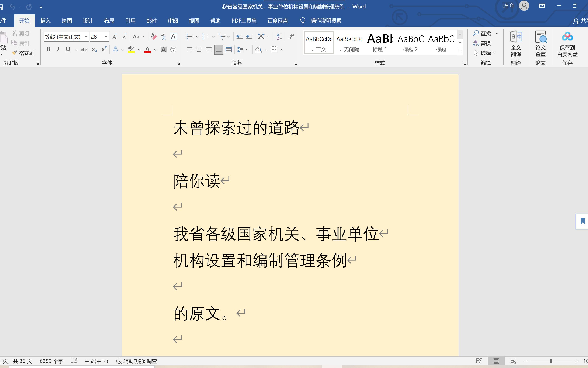The image size is (588, 368).
Task: Click the Format Painter brush icon
Action: pos(15,53)
